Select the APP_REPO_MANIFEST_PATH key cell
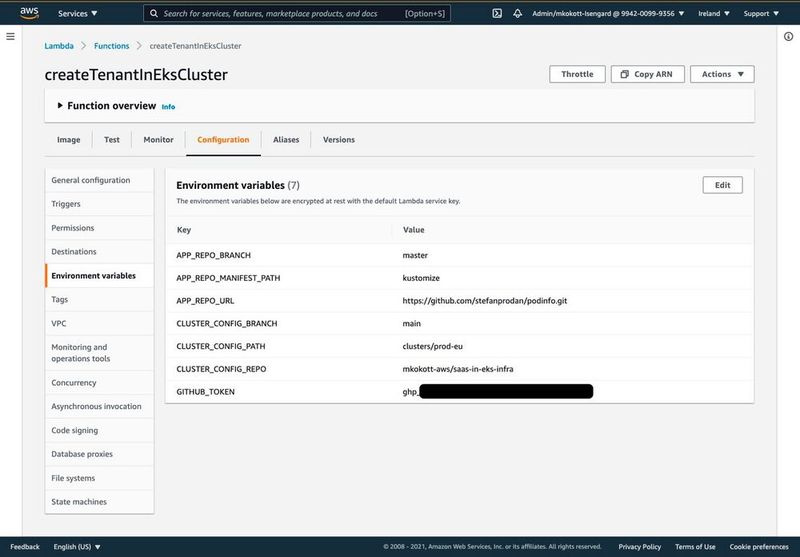 [228, 278]
